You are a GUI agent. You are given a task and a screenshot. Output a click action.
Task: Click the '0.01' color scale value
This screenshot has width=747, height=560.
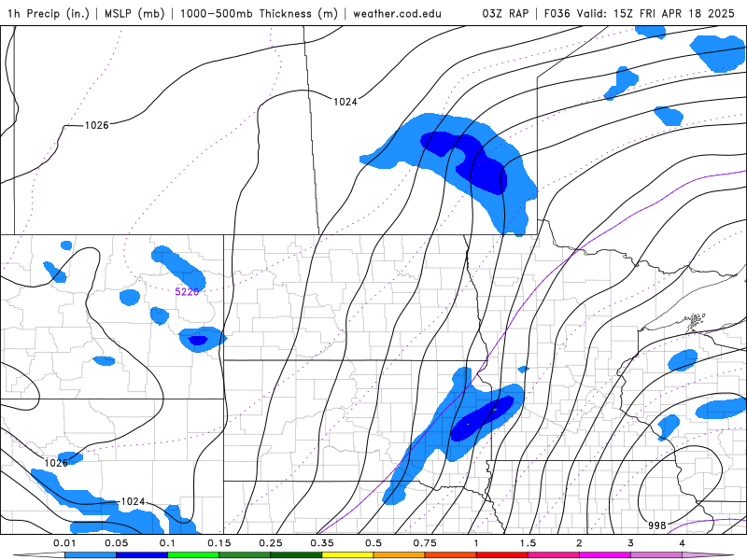pyautogui.click(x=64, y=543)
